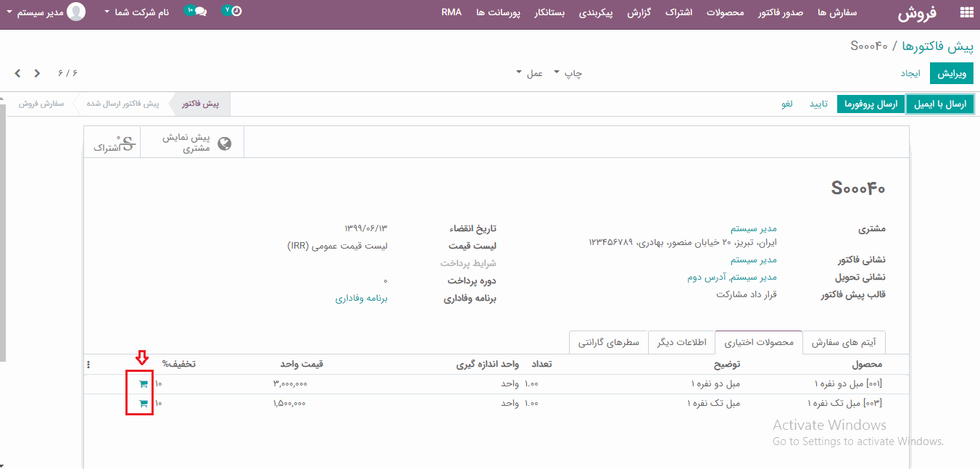Open table column options kebab menu
Image resolution: width=980 pixels, height=469 pixels.
pyautogui.click(x=88, y=365)
